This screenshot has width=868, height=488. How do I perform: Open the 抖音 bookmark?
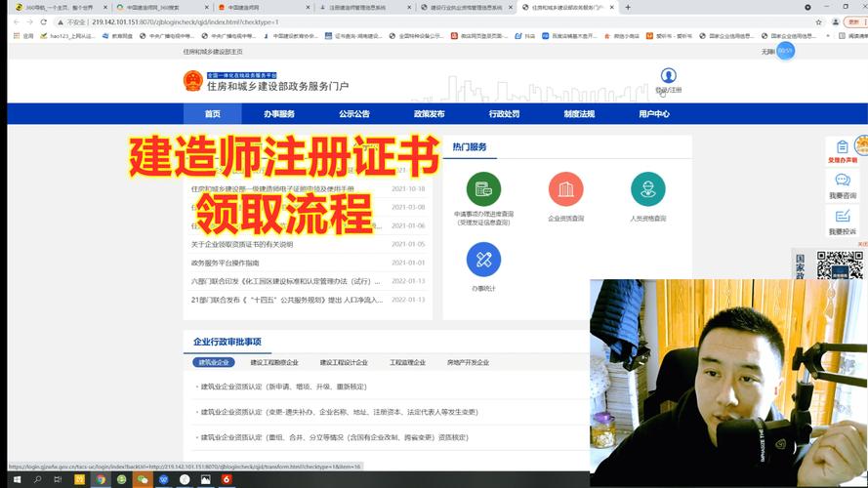(524, 36)
